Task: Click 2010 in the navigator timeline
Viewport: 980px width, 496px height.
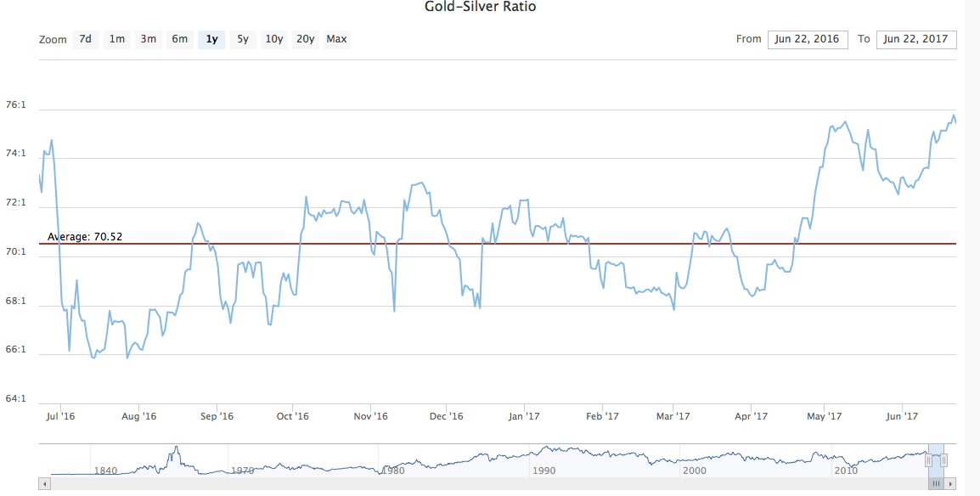Action: [x=846, y=471]
